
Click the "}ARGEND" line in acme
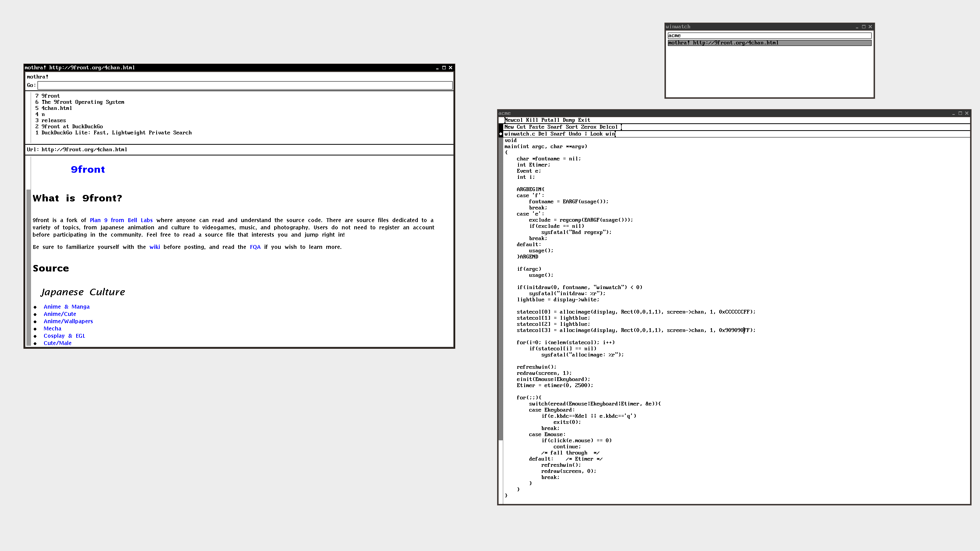point(527,257)
